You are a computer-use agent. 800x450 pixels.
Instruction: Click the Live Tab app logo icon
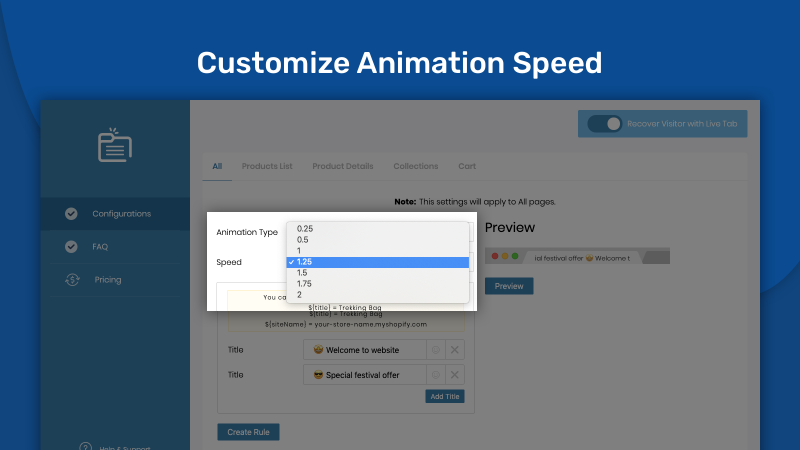point(115,145)
